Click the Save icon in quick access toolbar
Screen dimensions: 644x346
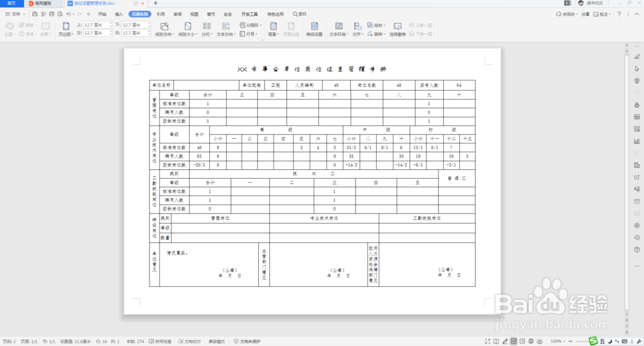35,14
